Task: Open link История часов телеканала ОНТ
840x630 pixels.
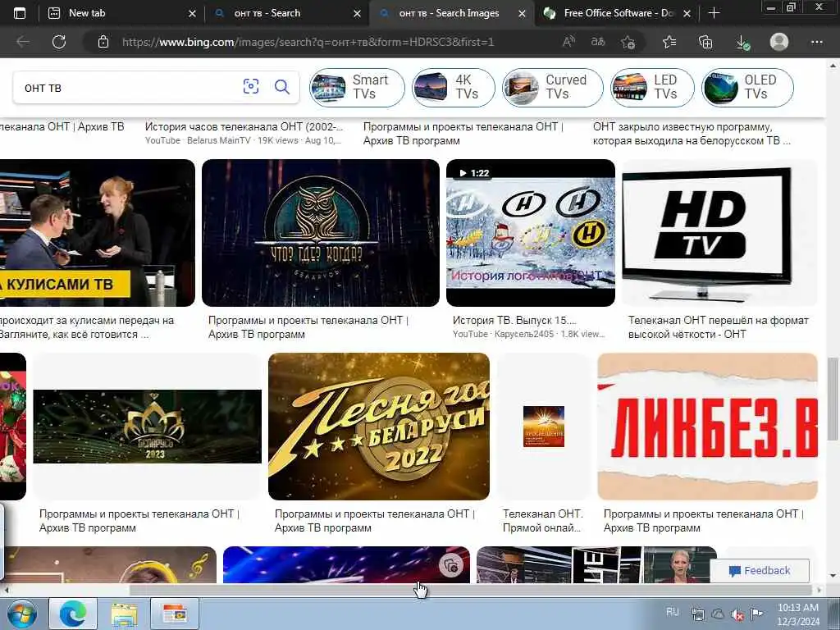Action: click(x=244, y=127)
